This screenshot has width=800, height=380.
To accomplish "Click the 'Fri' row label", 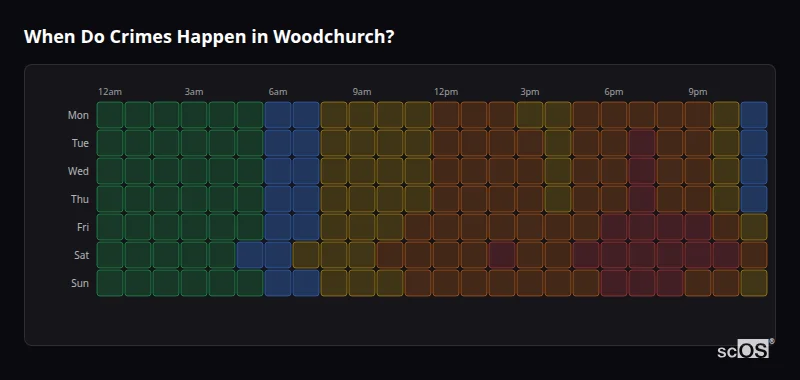I will point(83,227).
